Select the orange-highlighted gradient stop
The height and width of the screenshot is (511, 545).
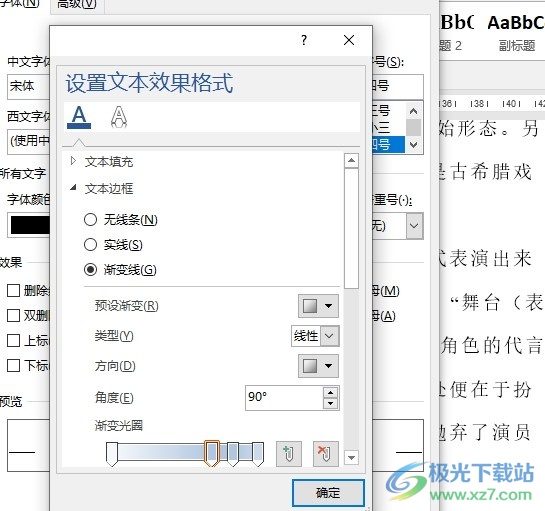pyautogui.click(x=211, y=453)
